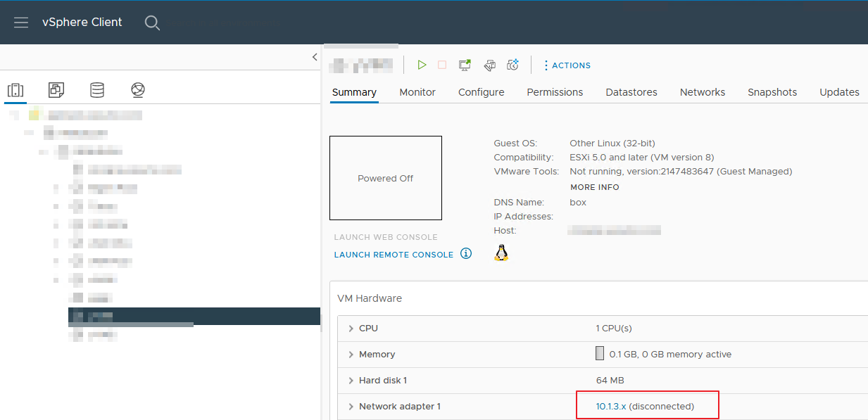
Task: Click MORE INFO next to VMware Tools
Action: point(594,186)
